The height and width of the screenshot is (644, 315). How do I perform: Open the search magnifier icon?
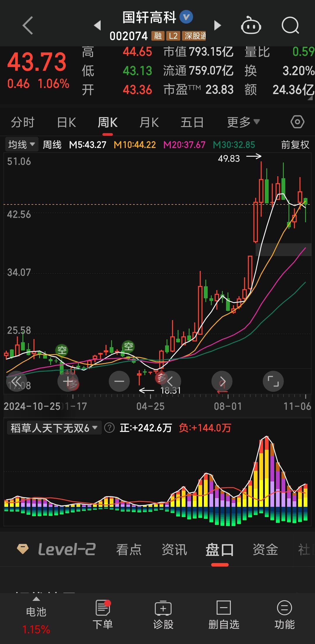(x=290, y=26)
